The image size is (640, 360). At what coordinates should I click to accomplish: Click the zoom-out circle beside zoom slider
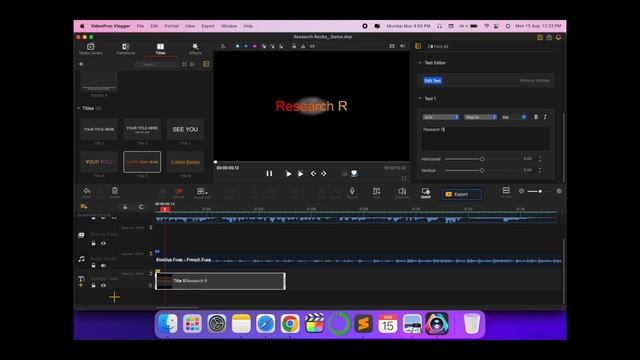point(521,191)
